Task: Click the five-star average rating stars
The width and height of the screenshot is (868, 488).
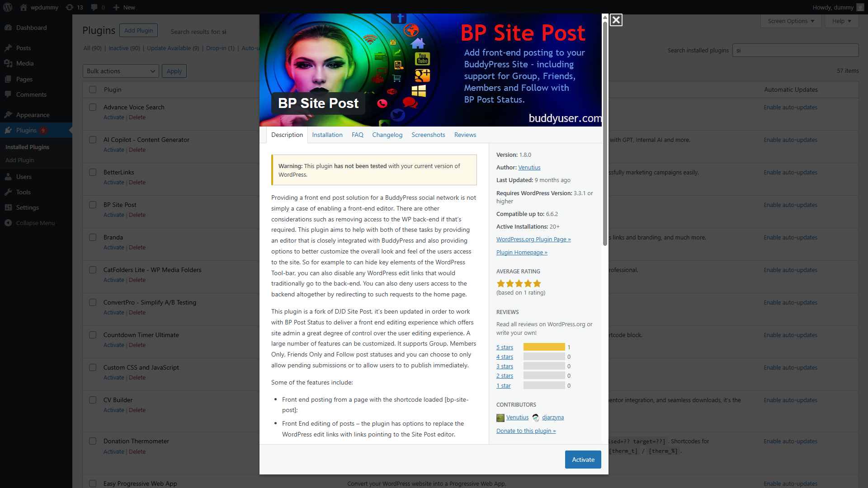Action: tap(519, 283)
